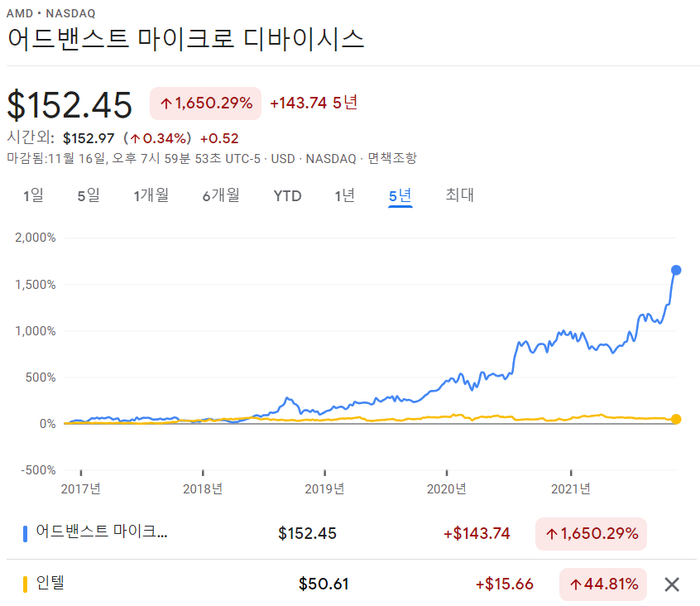Switch to the 1년 chart range
Viewport: 700px width, 606px height.
pyautogui.click(x=345, y=195)
